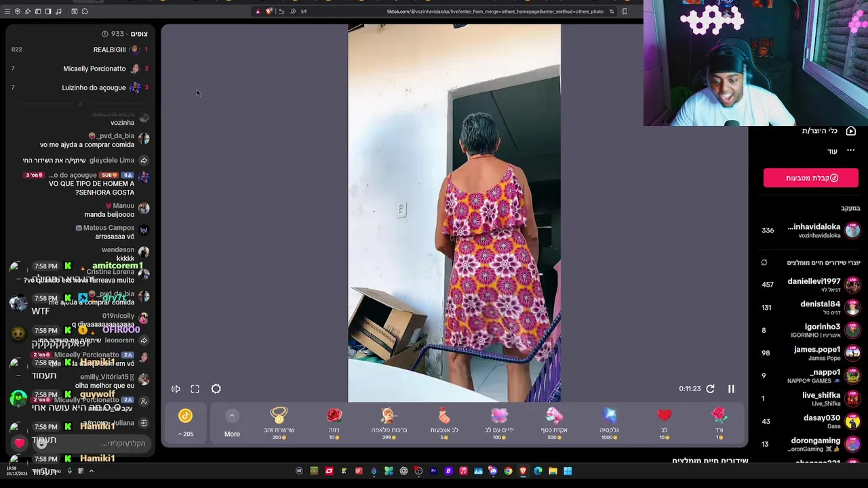868x488 pixels.
Task: Send the finger heart gift costing 5
Action: 443,424
